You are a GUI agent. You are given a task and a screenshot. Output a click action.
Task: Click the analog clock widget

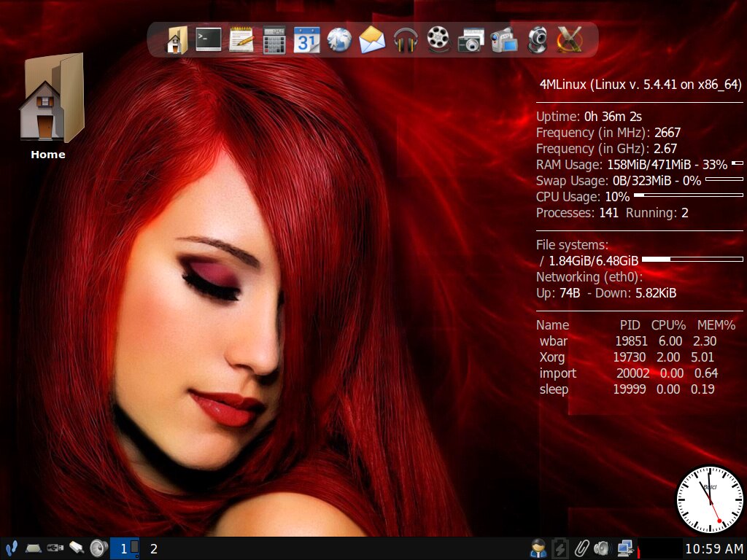tap(710, 499)
